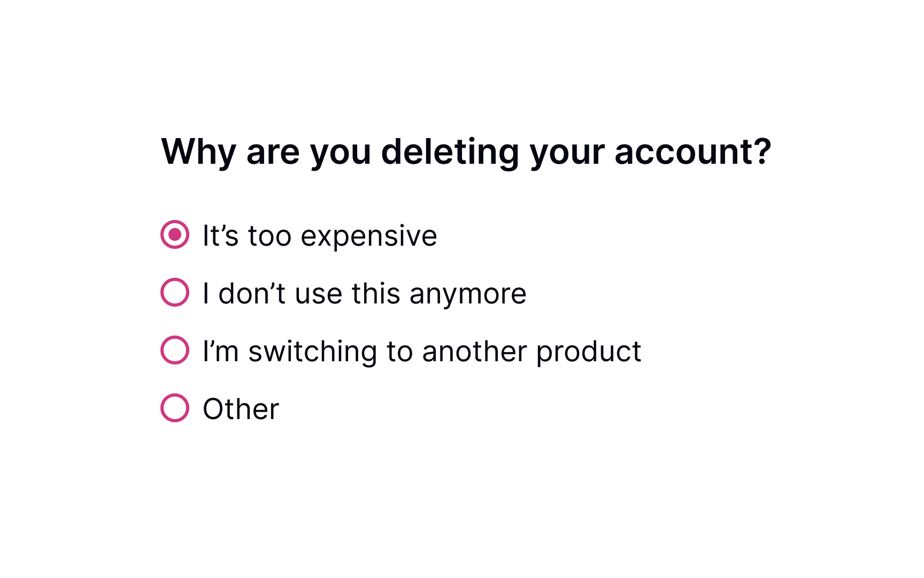Click the "I don't use this anymore" label text
This screenshot has height=578, width=924.
(x=364, y=293)
